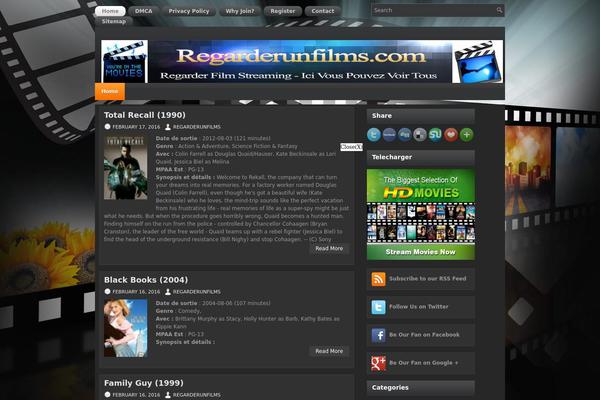Image resolution: width=600 pixels, height=400 pixels.
Task: Click Be Our Fan on Google + link
Action: (424, 362)
